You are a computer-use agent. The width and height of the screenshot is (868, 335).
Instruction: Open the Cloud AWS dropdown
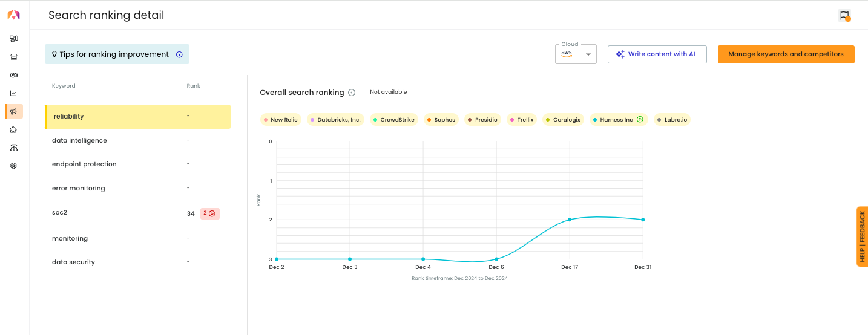(576, 54)
